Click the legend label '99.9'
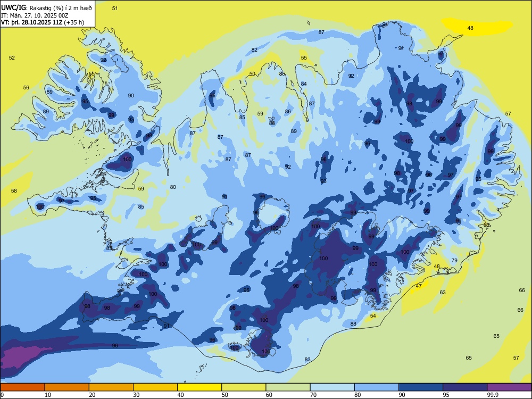Screen dimensions: 532x399 (493, 395)
